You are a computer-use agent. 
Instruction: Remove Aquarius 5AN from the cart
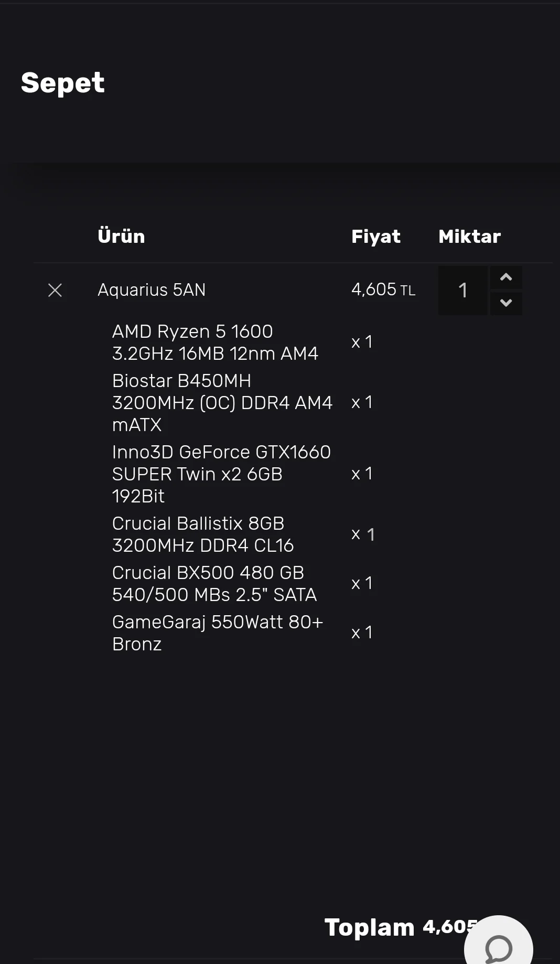(55, 290)
